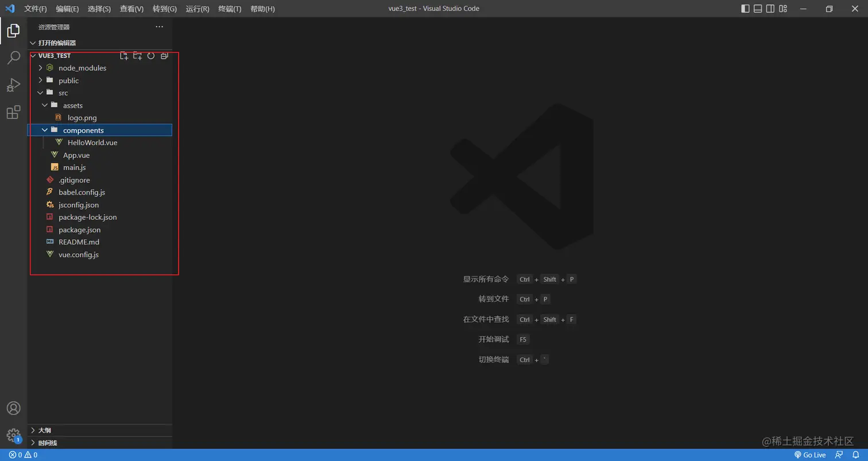Open README.md file
This screenshot has height=461, width=868.
coord(100,242)
